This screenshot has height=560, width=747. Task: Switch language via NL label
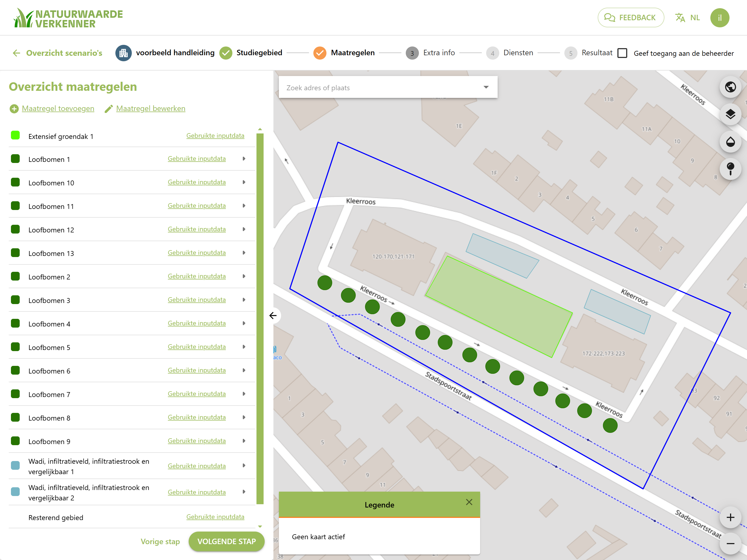(695, 17)
